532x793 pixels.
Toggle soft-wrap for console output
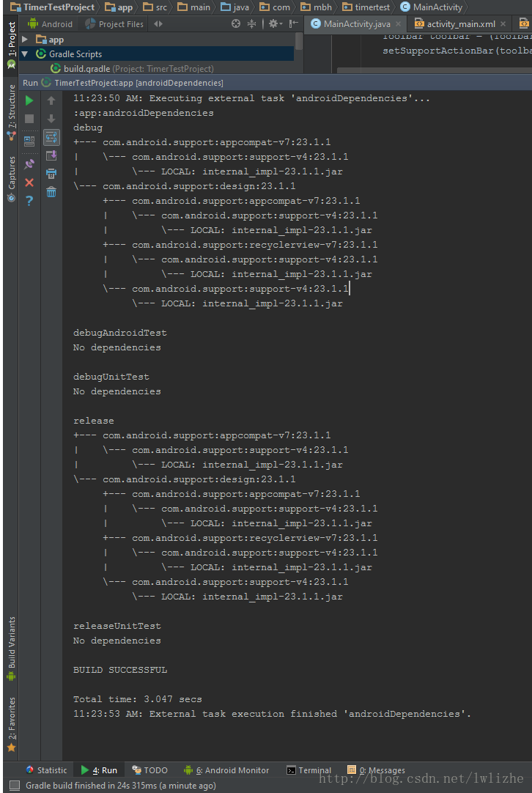point(51,137)
